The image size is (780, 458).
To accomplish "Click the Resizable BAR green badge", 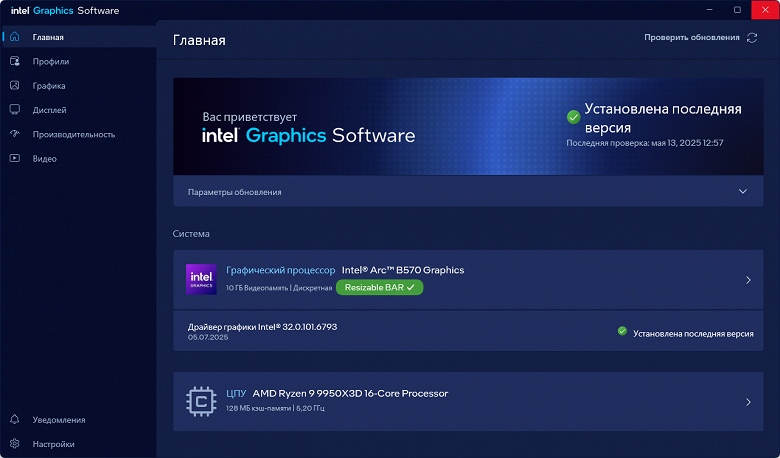I will coord(380,287).
